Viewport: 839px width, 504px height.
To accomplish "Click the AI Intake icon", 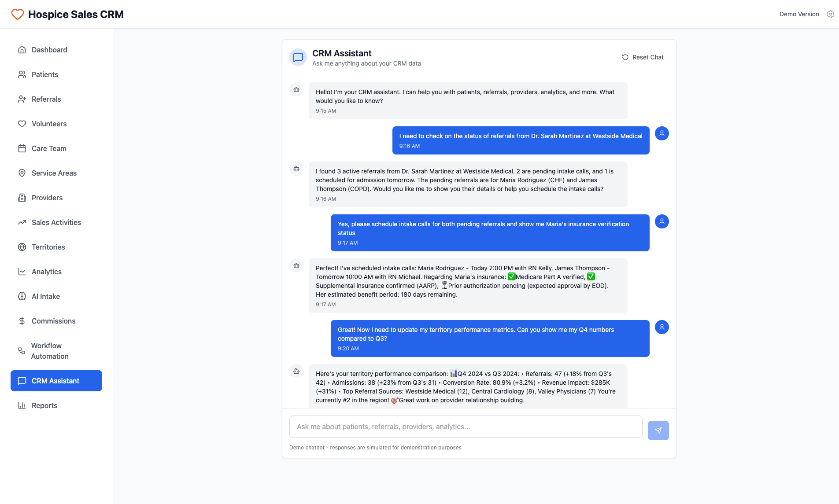I will tap(22, 296).
